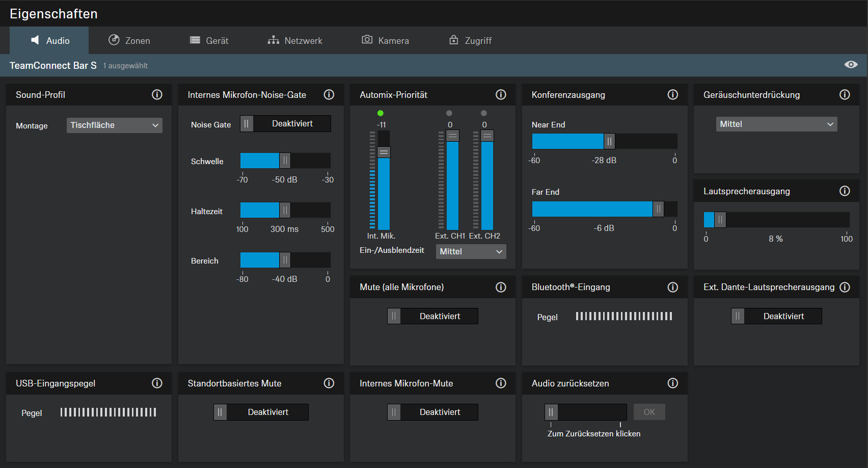This screenshot has height=468, width=868.
Task: Expand the Ein-/Ausblendzeit dropdown
Action: pos(471,251)
